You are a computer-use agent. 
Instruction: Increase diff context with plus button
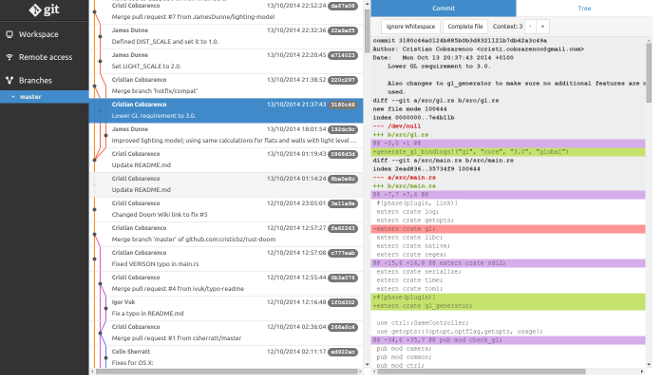(x=543, y=26)
